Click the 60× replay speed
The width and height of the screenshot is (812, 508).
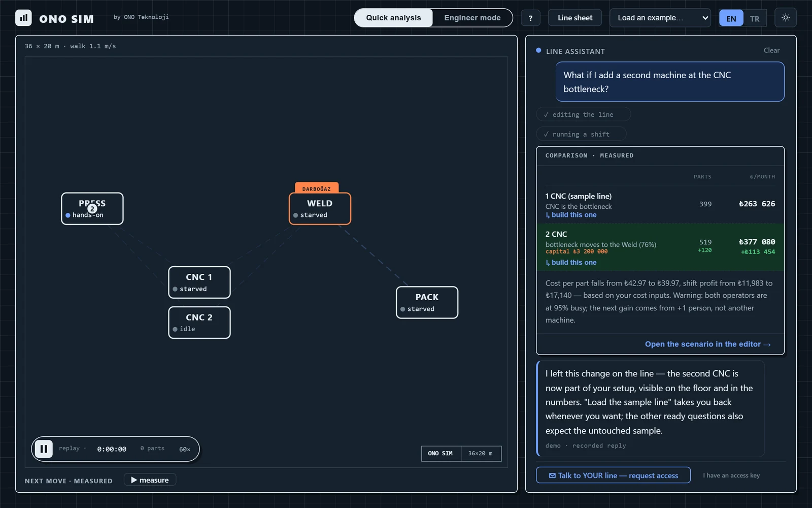click(185, 449)
